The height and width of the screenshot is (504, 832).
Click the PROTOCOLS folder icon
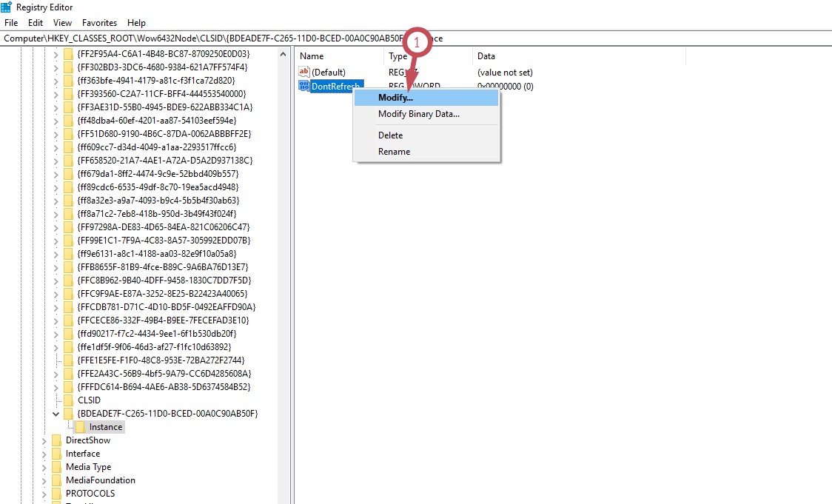[x=56, y=494]
